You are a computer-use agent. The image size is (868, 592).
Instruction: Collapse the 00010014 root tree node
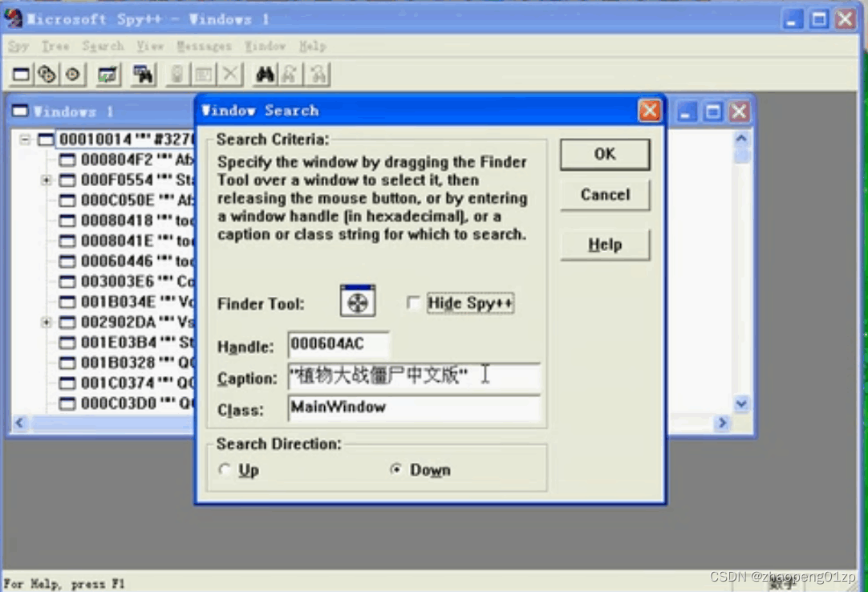pos(25,139)
